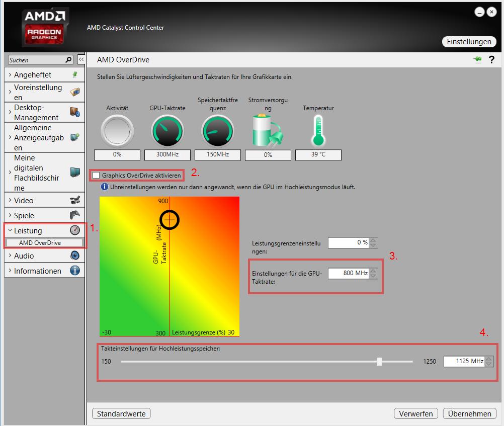Click the search magnifier icon
The width and height of the screenshot is (504, 426).
68,60
